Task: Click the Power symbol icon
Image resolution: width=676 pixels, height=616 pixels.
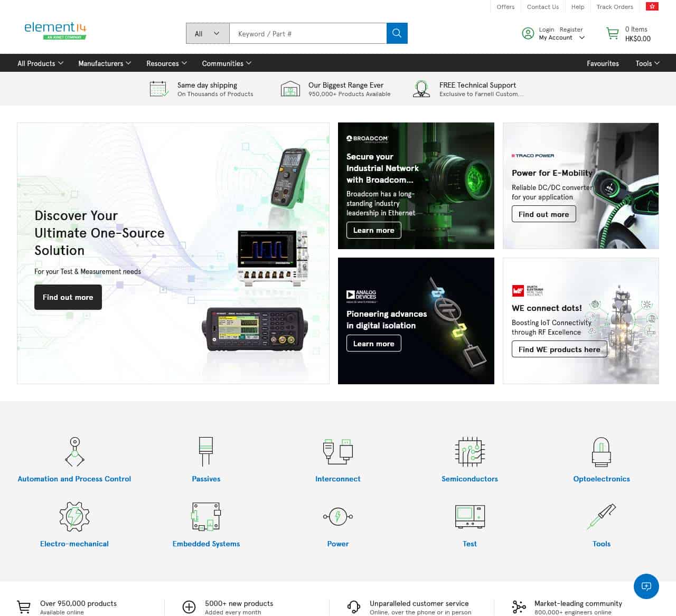Action: (338, 517)
